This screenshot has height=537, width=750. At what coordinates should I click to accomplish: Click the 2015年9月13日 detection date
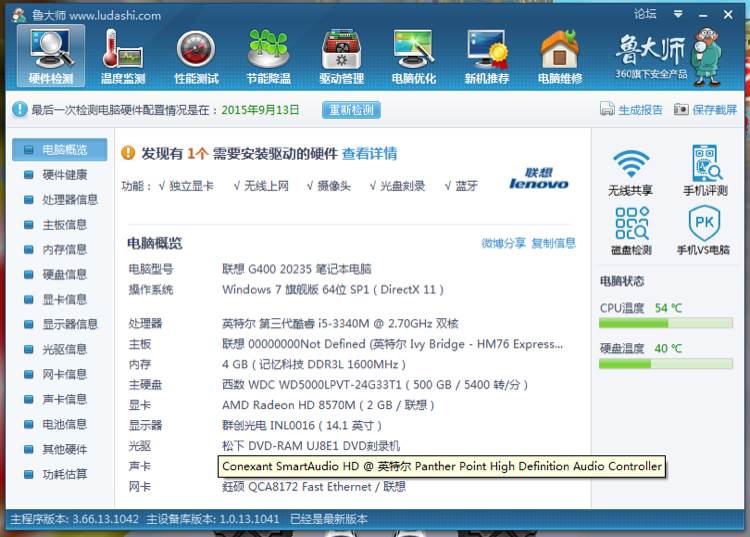click(260, 110)
